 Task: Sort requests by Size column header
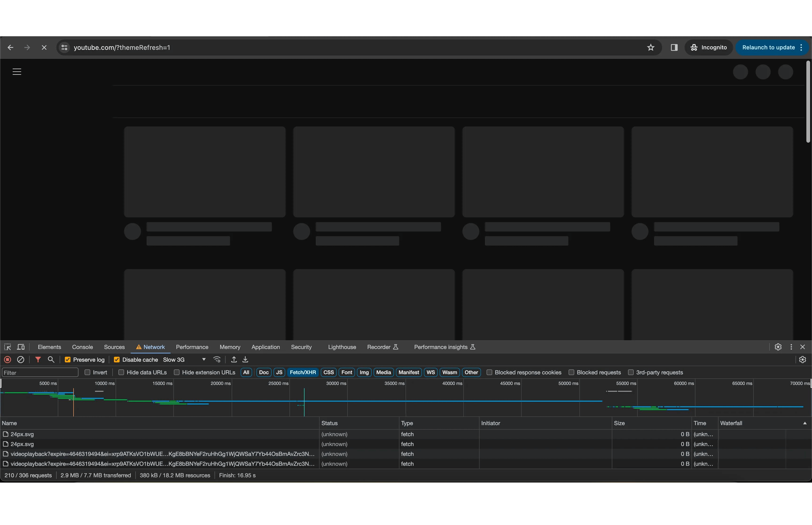coord(652,423)
